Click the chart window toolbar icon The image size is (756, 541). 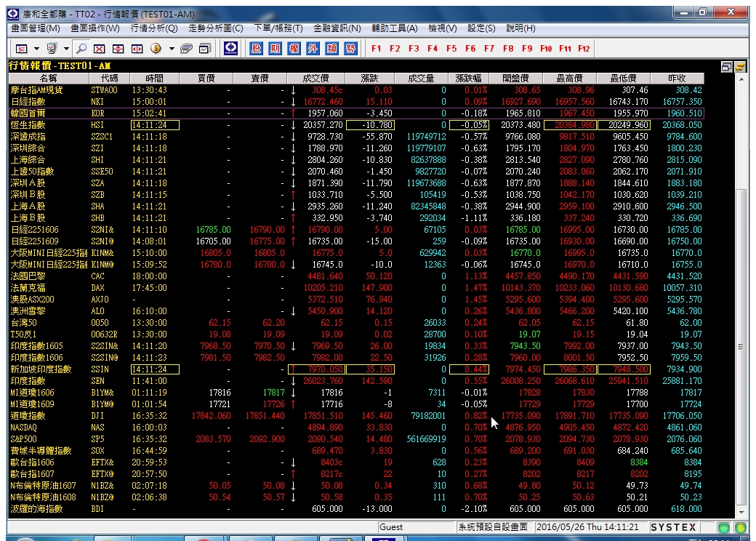[206, 48]
